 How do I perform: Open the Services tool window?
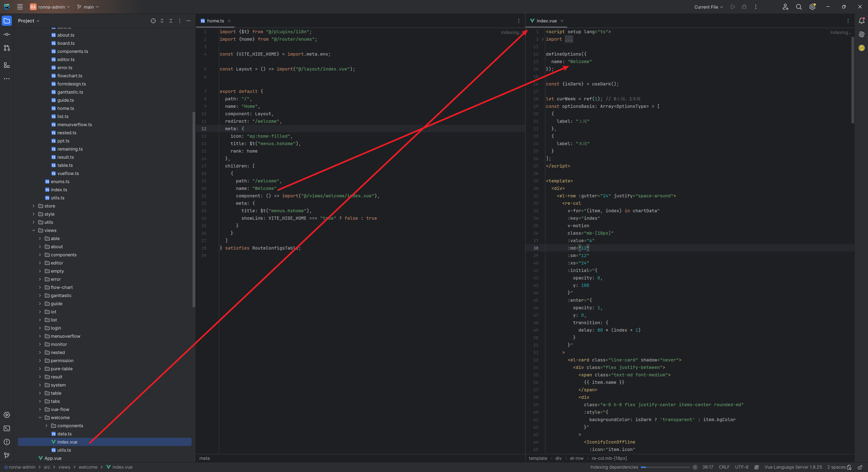coord(7,415)
